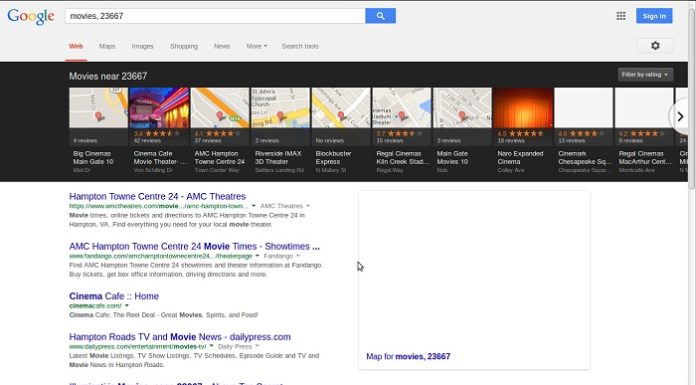Click Naro Expanded Cinema name

tap(520, 158)
